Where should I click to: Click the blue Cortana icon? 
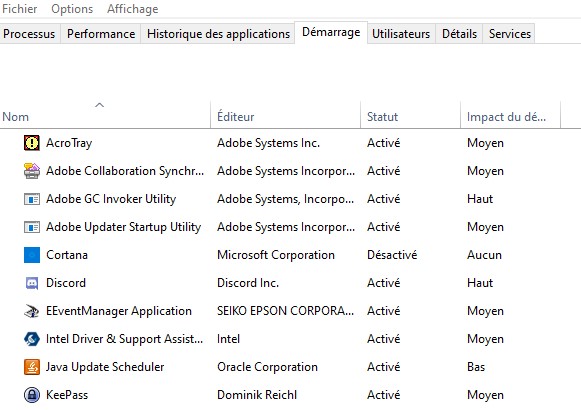click(31, 255)
